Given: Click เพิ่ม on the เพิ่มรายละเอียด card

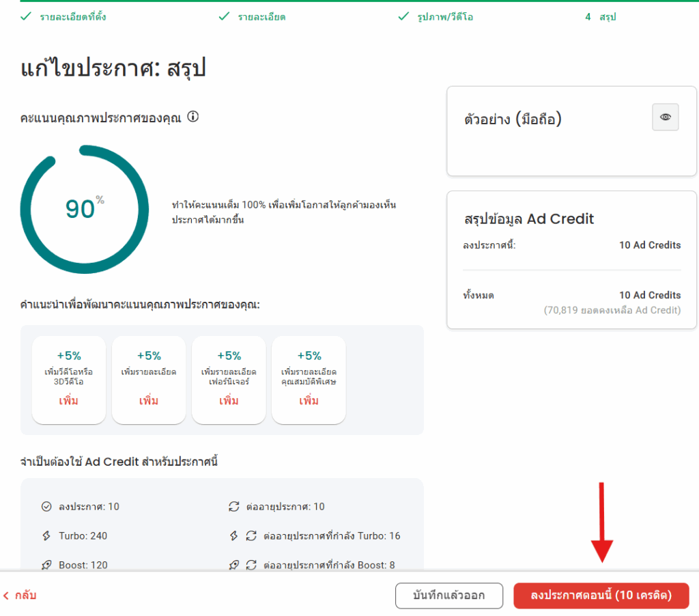Looking at the screenshot, I should tap(148, 401).
